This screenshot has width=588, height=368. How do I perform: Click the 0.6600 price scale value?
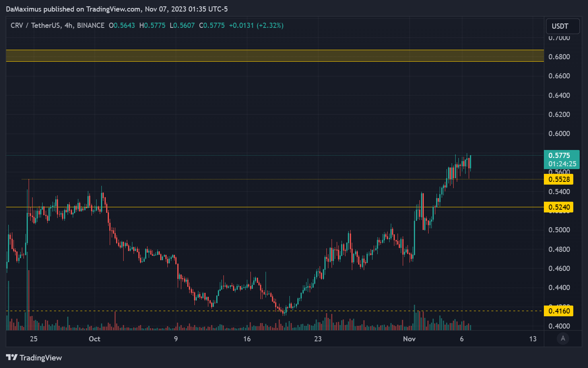pyautogui.click(x=559, y=76)
